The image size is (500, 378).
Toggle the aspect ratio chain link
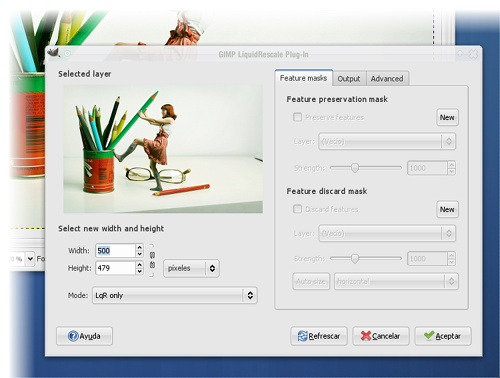152,260
